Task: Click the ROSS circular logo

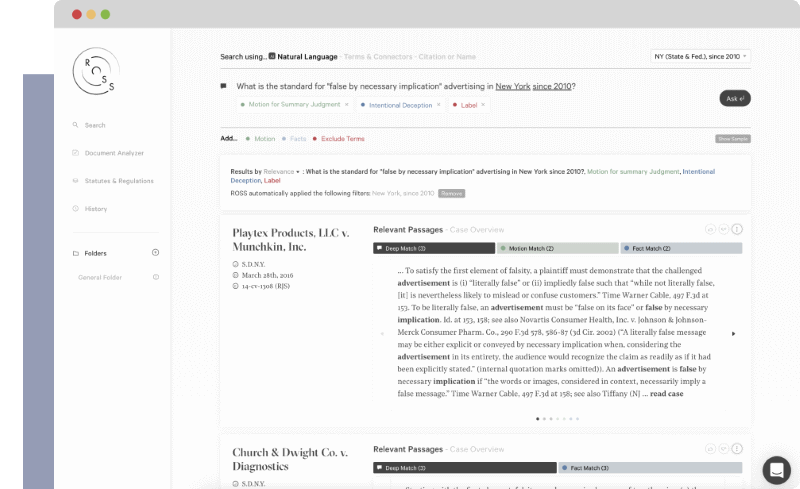Action: (96, 71)
